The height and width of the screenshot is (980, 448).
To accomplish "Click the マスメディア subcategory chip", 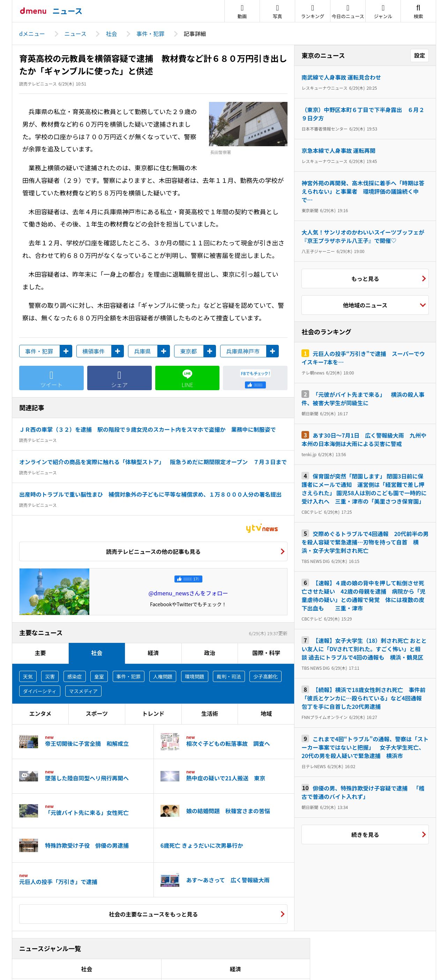I will click(x=83, y=691).
